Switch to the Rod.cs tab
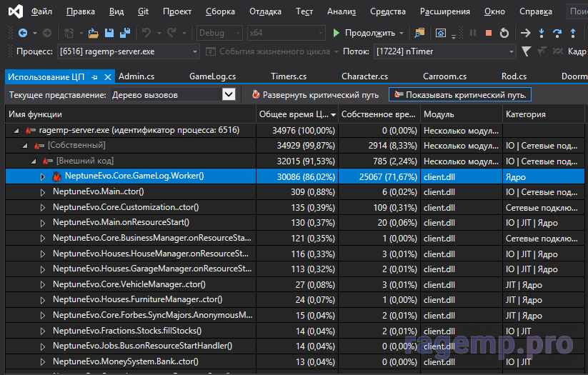 coord(514,76)
